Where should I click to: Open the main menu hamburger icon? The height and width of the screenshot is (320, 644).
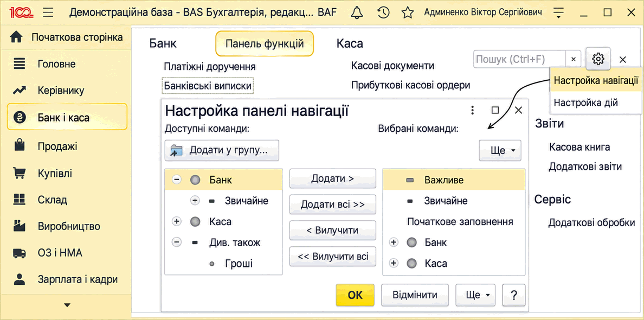[48, 12]
